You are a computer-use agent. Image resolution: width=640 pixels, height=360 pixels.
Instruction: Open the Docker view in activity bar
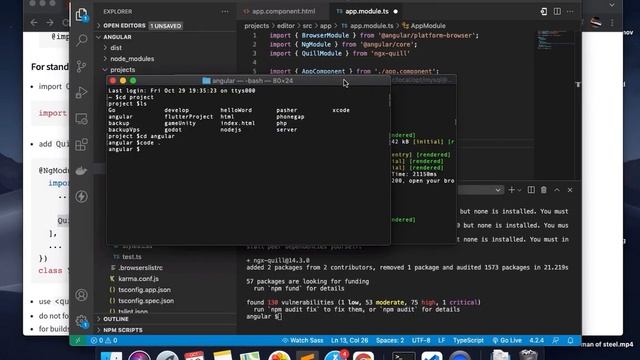pos(82,171)
